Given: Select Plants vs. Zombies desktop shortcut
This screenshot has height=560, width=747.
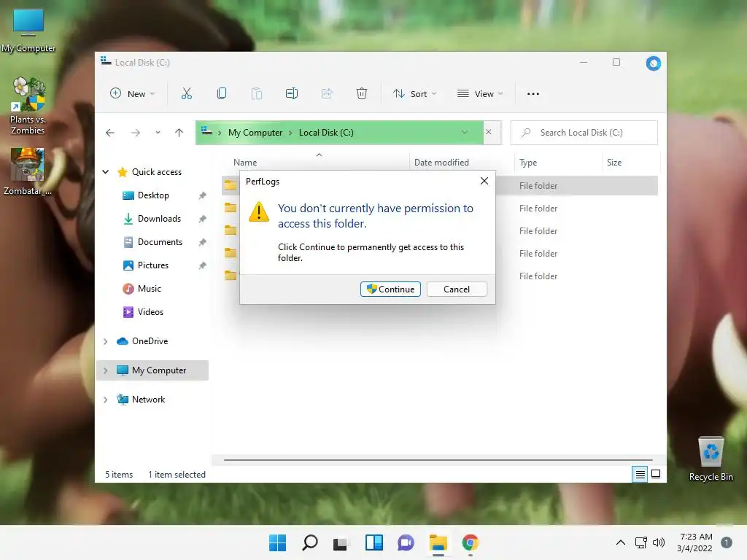Looking at the screenshot, I should [x=28, y=106].
